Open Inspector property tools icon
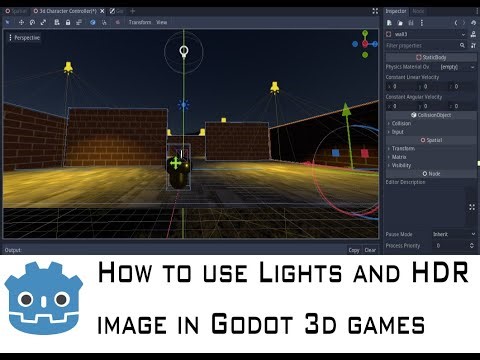Screen dimensions: 480x360 click(473, 45)
